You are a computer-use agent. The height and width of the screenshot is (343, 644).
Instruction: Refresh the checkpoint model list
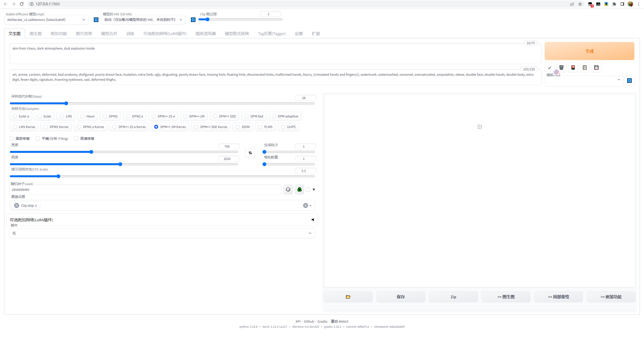[96, 20]
